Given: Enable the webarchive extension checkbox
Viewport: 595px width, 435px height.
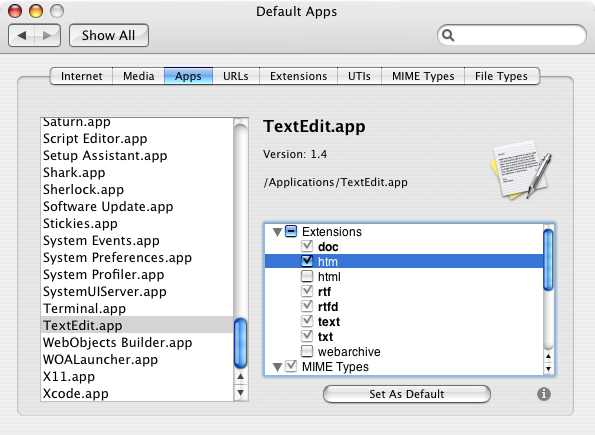Looking at the screenshot, I should point(307,351).
